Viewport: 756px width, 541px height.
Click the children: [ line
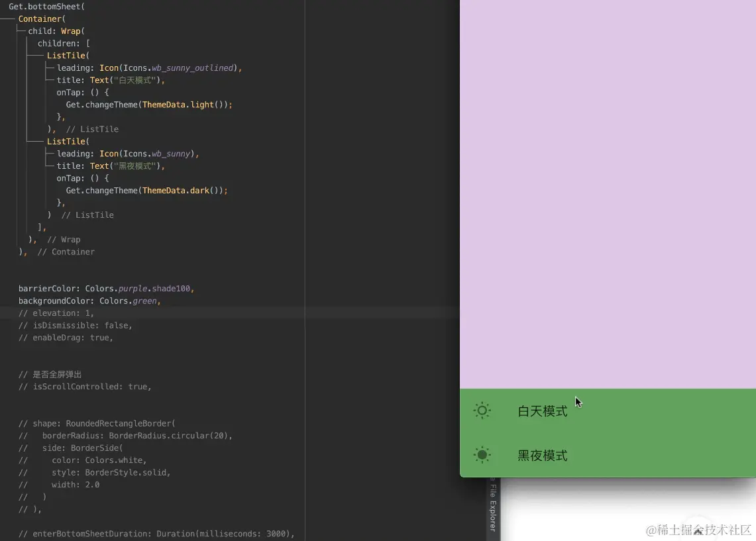pos(64,43)
